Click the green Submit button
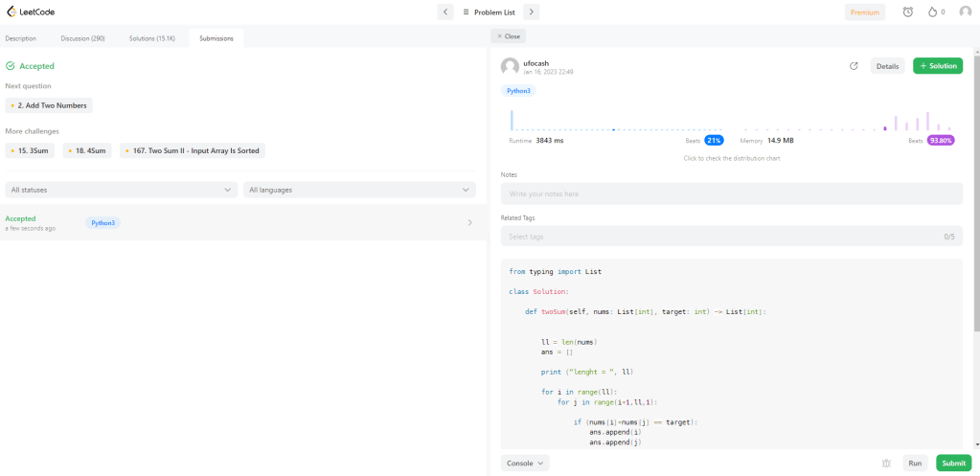Image resolution: width=980 pixels, height=476 pixels. click(953, 463)
